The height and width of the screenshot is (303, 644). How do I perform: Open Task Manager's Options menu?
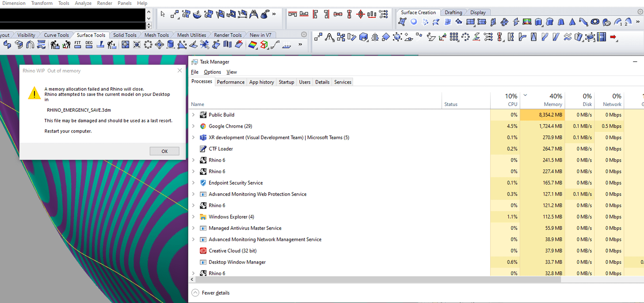pos(212,72)
